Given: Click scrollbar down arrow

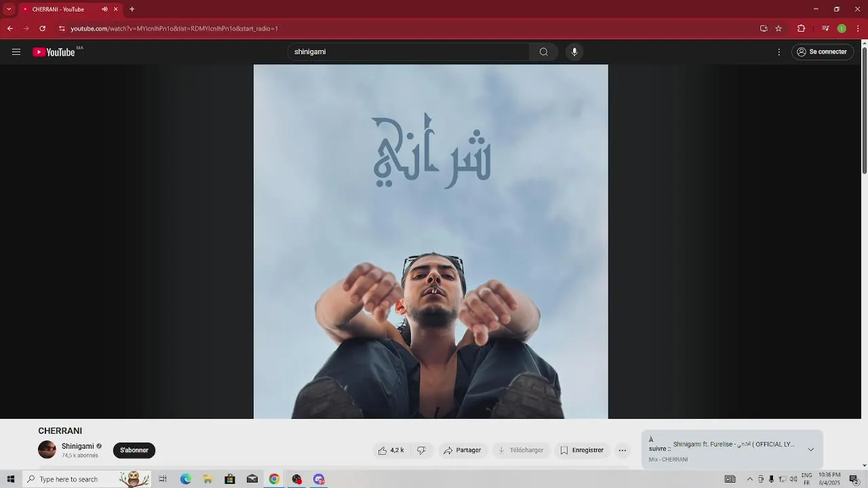Looking at the screenshot, I should (864, 466).
